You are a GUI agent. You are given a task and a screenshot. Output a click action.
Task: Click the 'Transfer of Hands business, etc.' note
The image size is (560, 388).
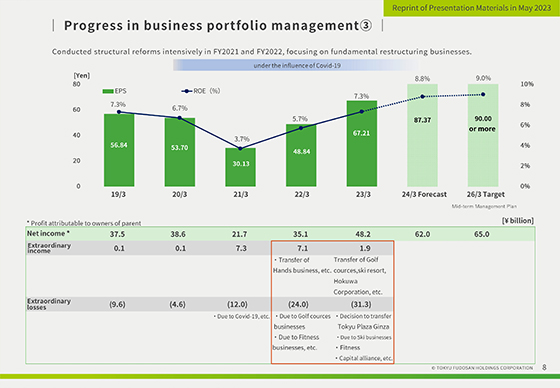point(302,265)
